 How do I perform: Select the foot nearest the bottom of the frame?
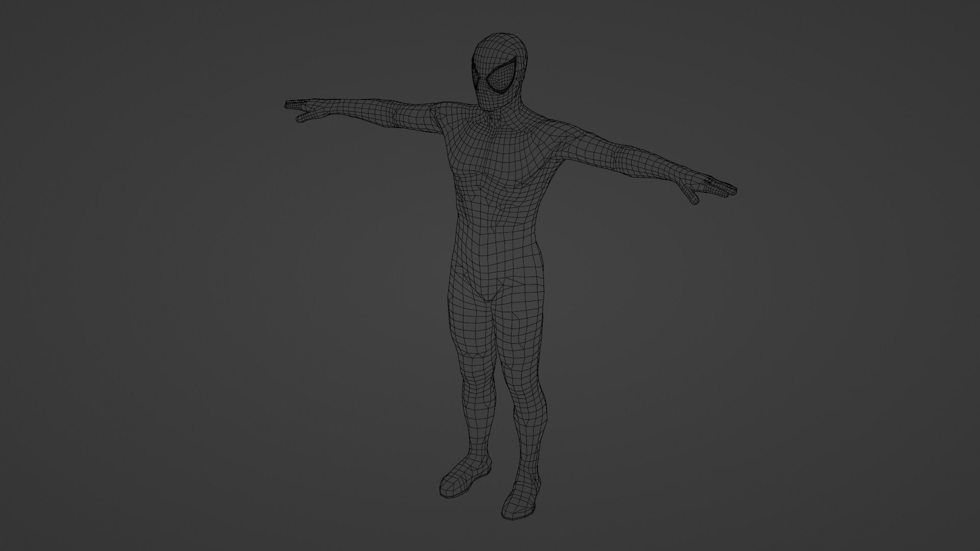tap(520, 496)
